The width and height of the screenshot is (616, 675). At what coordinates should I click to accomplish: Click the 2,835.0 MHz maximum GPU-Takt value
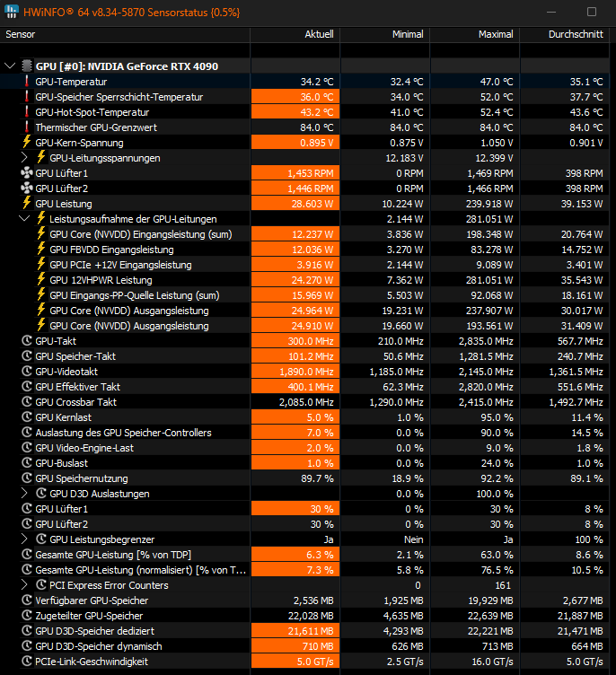click(x=486, y=341)
